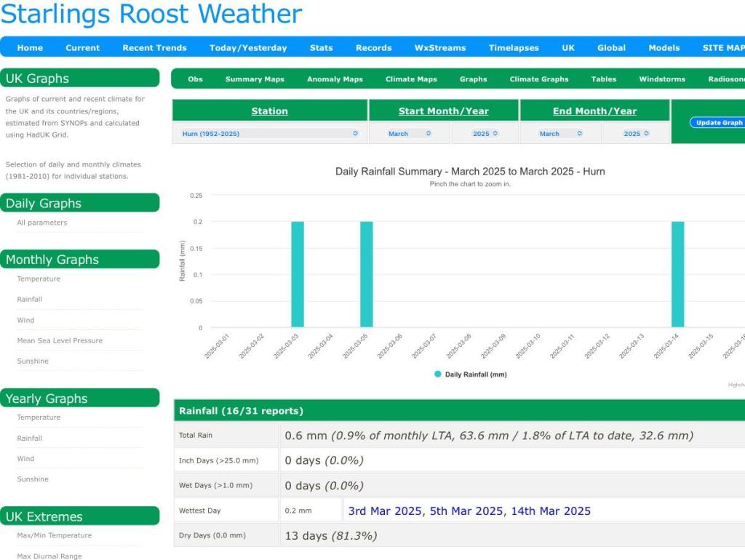Open the 5th Mar 2025 wettest day link
Screen dimensions: 745x560
tap(466, 511)
